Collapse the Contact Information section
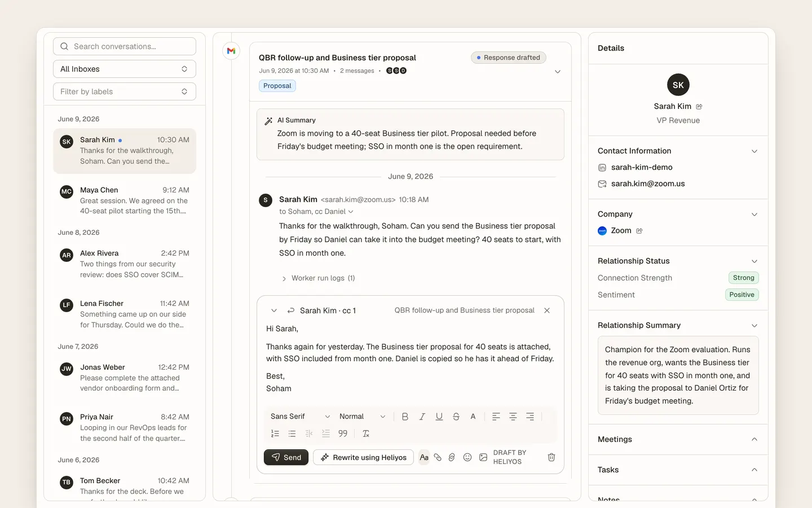 (x=754, y=151)
